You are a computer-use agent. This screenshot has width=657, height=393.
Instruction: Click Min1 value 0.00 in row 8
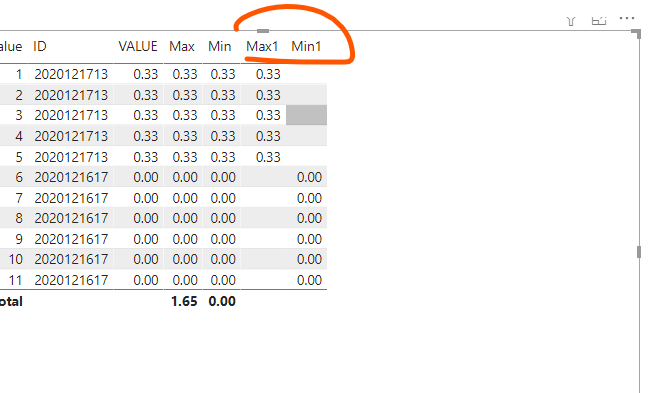click(x=309, y=218)
